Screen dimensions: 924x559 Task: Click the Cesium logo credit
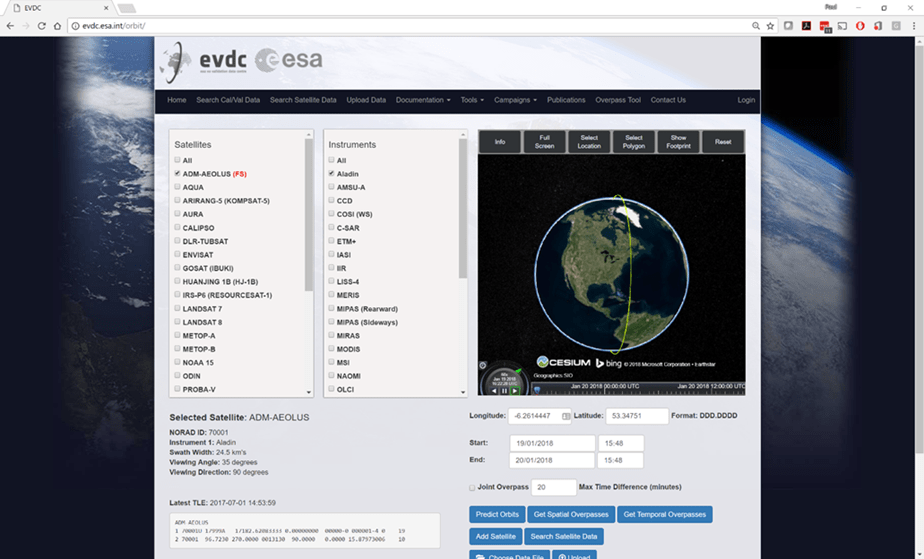point(563,362)
